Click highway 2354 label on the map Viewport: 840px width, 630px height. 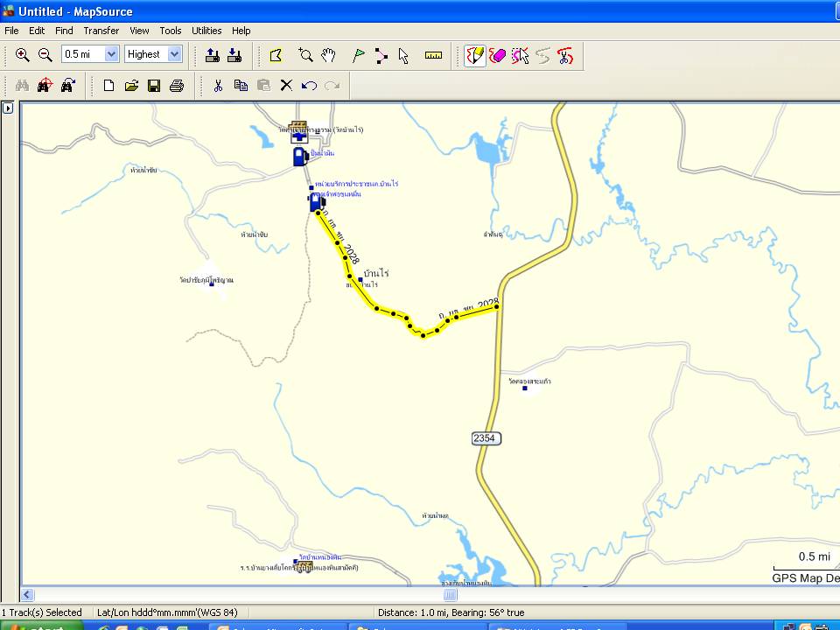[x=486, y=437]
